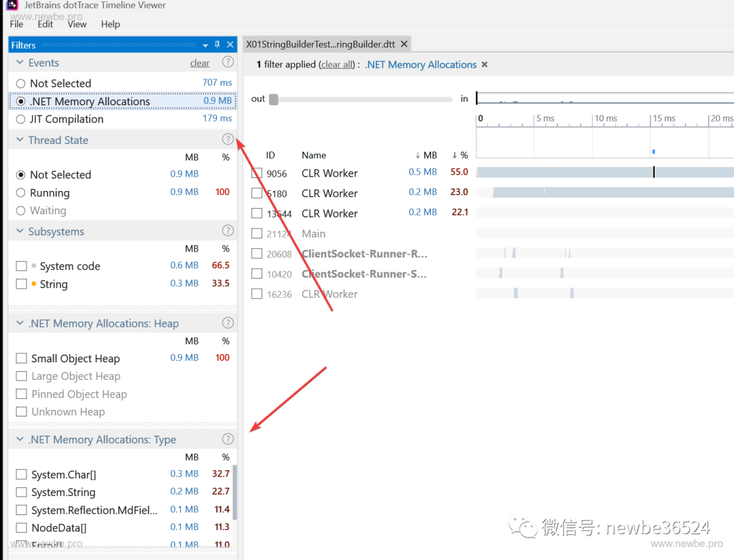The height and width of the screenshot is (560, 734).
Task: Open help for Subsystems section
Action: click(x=228, y=230)
